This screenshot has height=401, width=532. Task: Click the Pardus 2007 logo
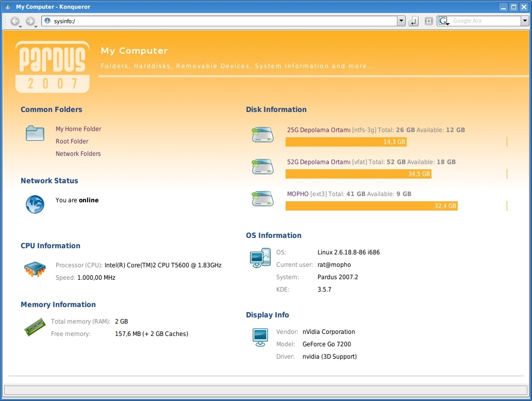coord(52,67)
